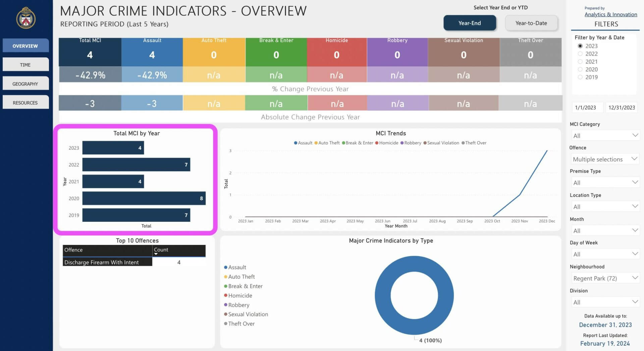This screenshot has height=351, width=644.
Task: Click Auto Theft legend dot in donut chart
Action: pyautogui.click(x=226, y=277)
